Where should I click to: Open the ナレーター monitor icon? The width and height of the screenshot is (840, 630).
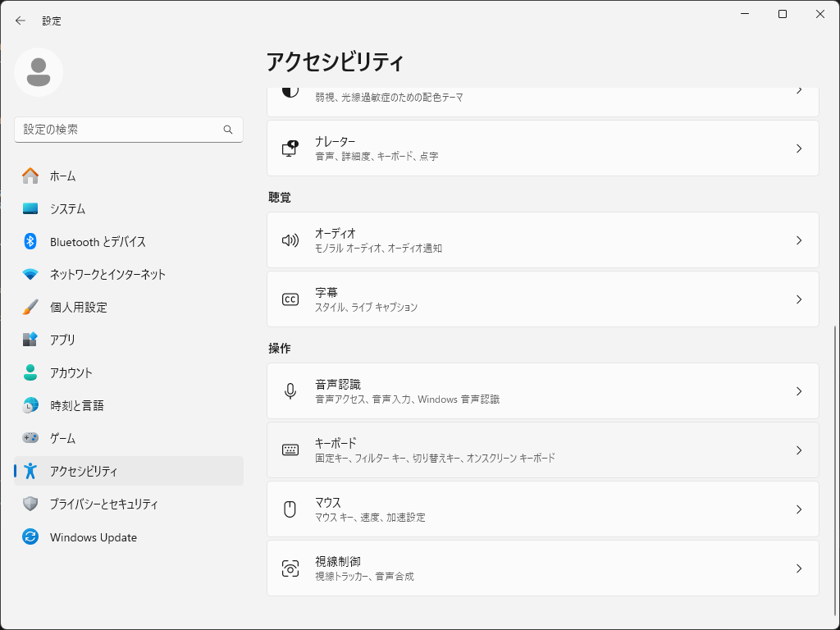tap(290, 148)
